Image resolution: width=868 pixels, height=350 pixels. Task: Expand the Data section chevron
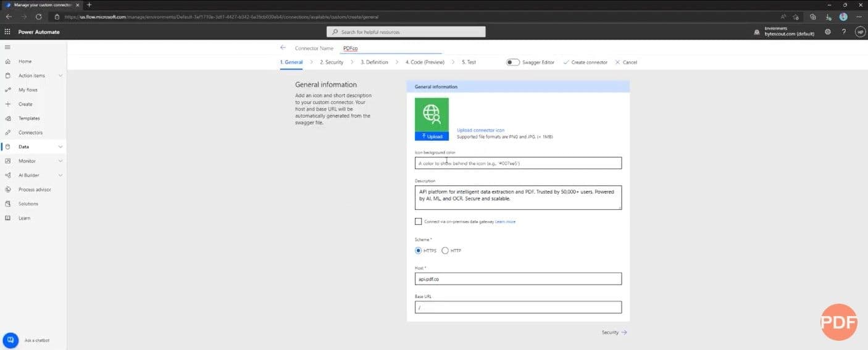(x=60, y=147)
